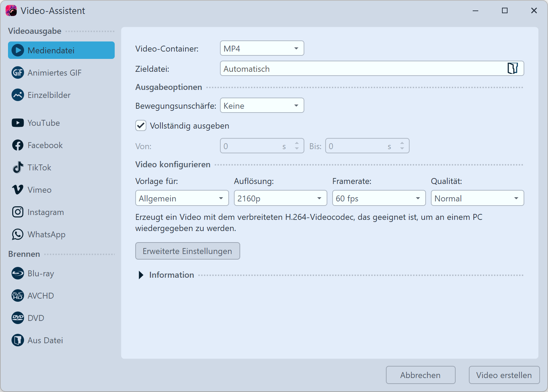This screenshot has height=392, width=548.
Task: Click the browse file icon in Zieldatei field
Action: coord(512,68)
